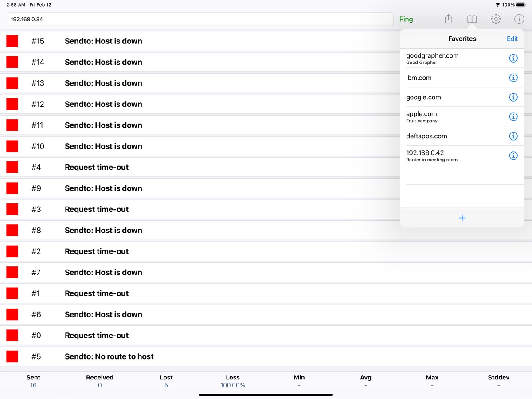The width and height of the screenshot is (532, 399).
Task: Click the host address input field
Action: 200,19
